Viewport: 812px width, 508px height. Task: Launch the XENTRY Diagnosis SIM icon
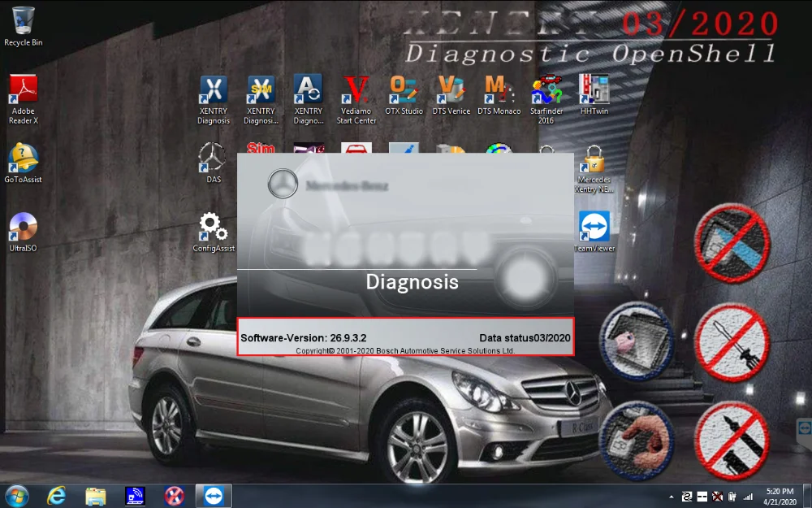261,99
